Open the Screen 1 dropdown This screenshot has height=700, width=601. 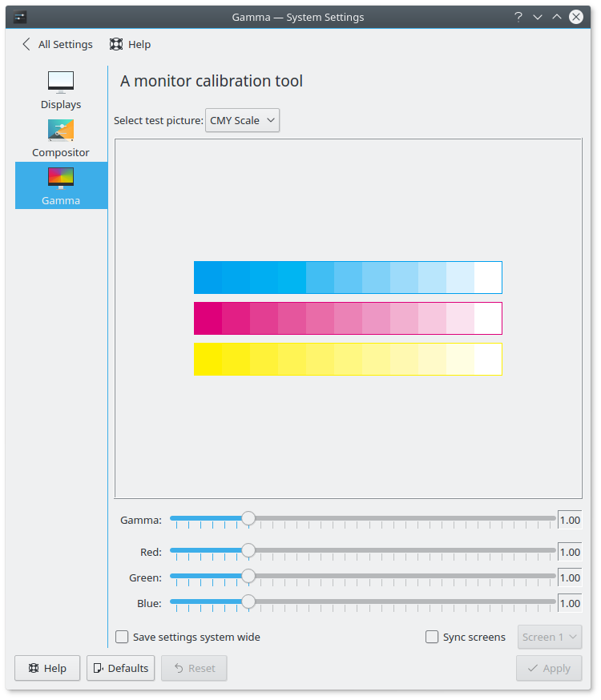click(550, 638)
